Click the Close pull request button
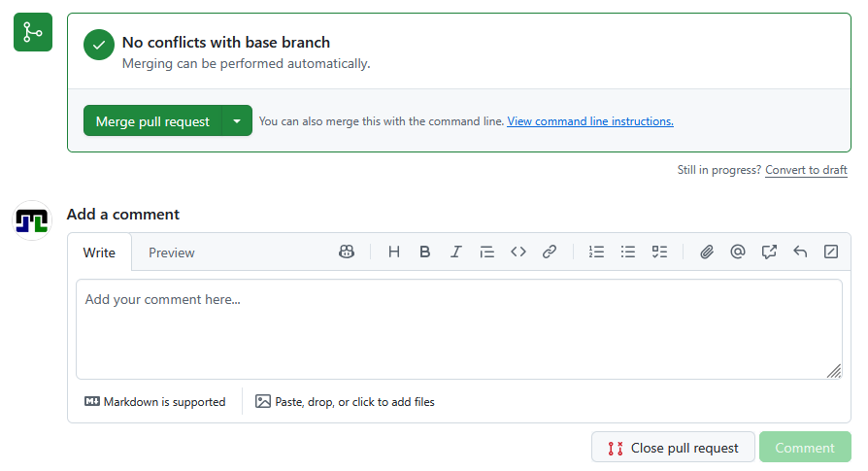 tap(673, 447)
